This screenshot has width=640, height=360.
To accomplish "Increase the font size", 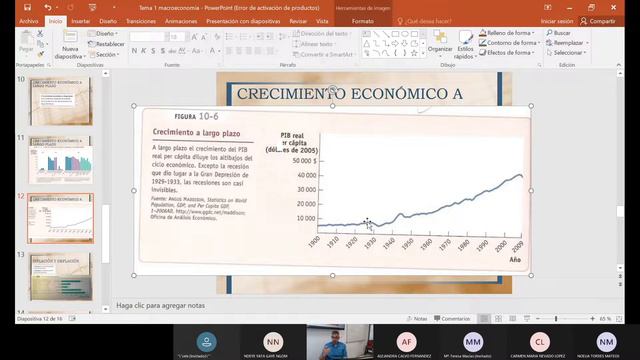I will pyautogui.click(x=195, y=37).
